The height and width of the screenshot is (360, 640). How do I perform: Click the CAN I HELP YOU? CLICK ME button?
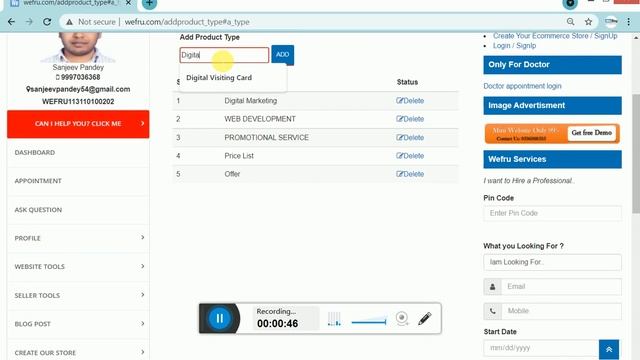point(78,124)
